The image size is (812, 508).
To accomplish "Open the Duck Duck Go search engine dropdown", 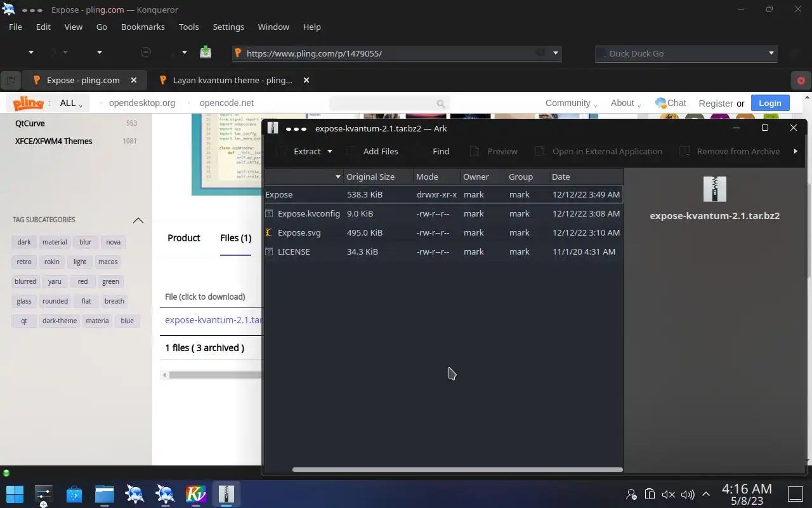I will [771, 53].
